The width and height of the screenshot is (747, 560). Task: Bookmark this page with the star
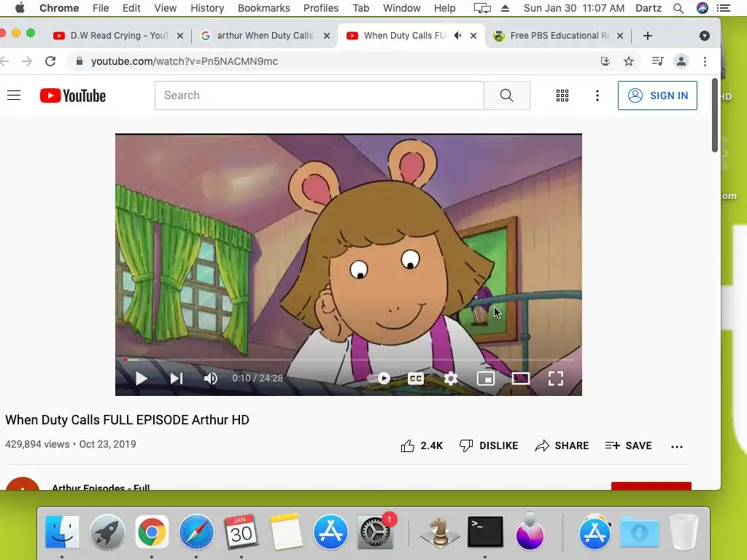click(629, 61)
